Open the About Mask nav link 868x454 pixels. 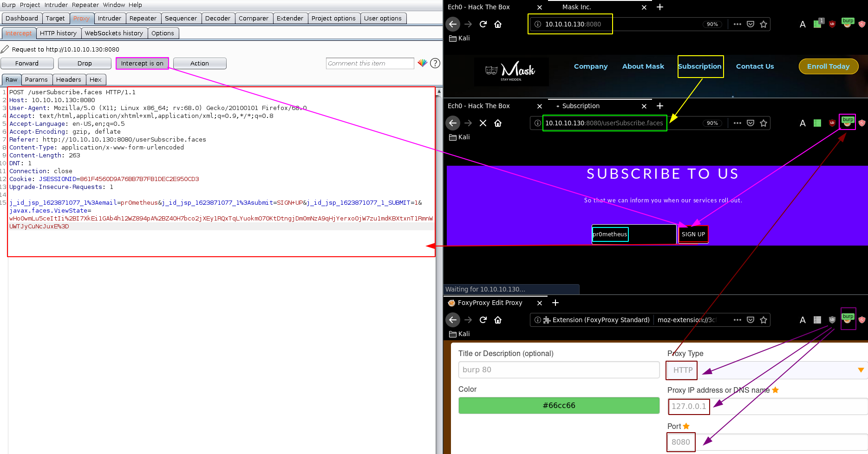[x=643, y=66]
